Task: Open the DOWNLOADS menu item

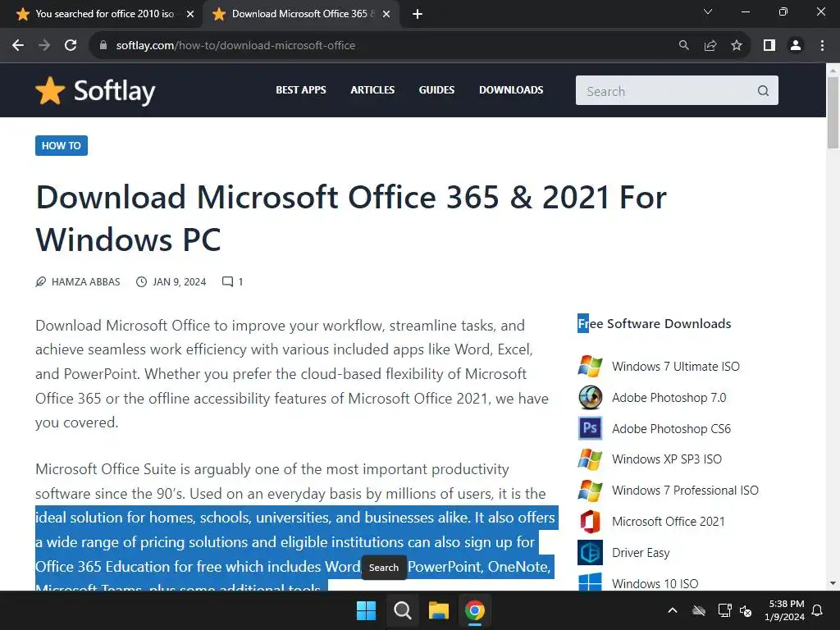Action: (511, 90)
